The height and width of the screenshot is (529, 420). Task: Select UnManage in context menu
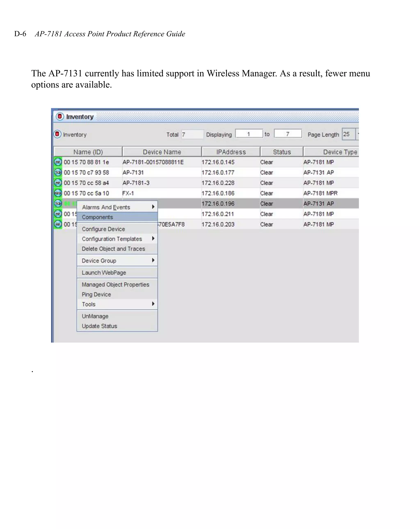click(117, 316)
